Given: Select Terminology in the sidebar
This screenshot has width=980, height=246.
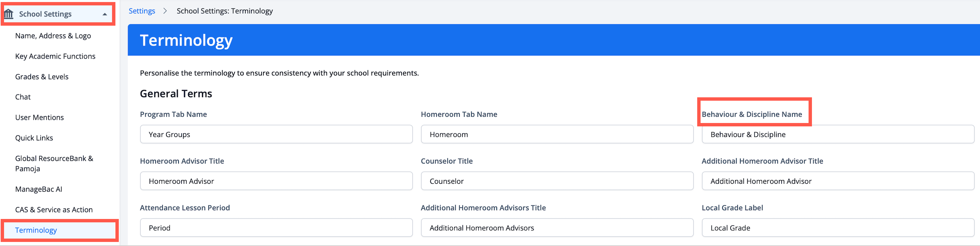Looking at the screenshot, I should tap(36, 230).
